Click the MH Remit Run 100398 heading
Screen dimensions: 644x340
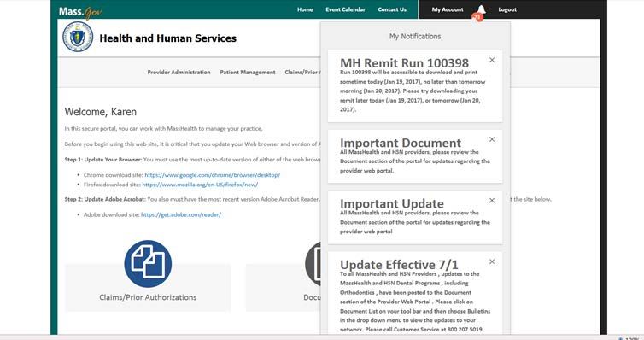pyautogui.click(x=404, y=63)
